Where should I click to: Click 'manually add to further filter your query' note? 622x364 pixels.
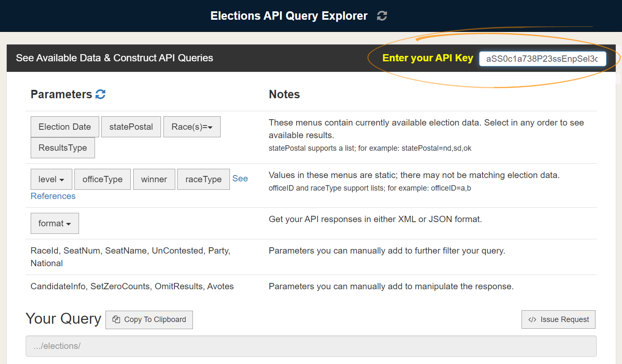[387, 251]
